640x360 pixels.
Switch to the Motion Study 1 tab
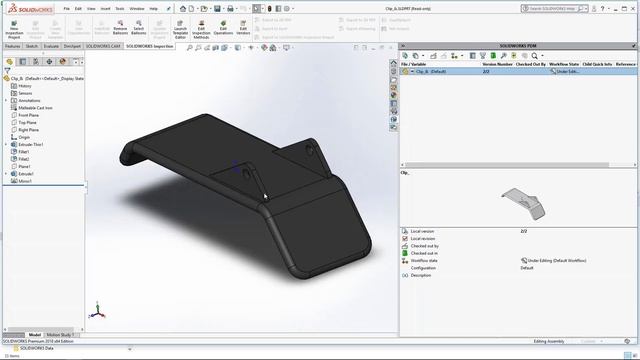point(60,335)
